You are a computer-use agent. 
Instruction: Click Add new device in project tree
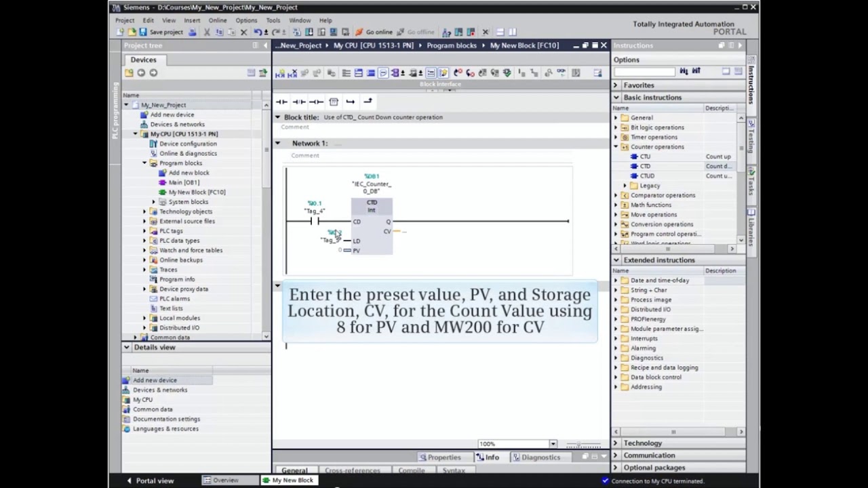172,115
